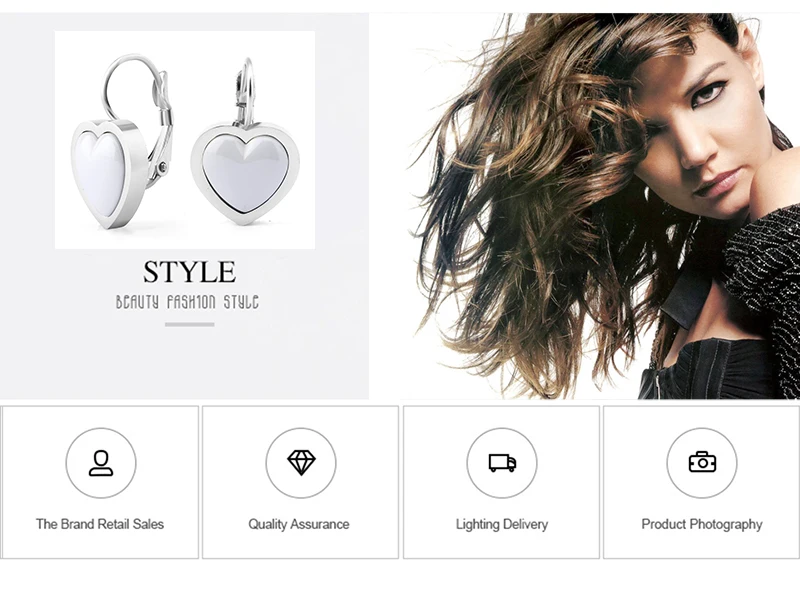Open The Brand Retail Sales label

100,524
